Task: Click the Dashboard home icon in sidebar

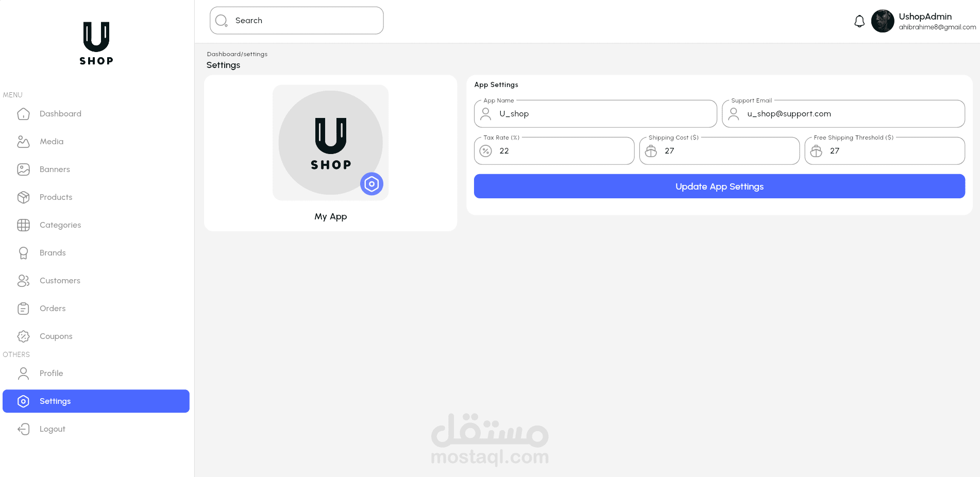Action: pos(24,114)
